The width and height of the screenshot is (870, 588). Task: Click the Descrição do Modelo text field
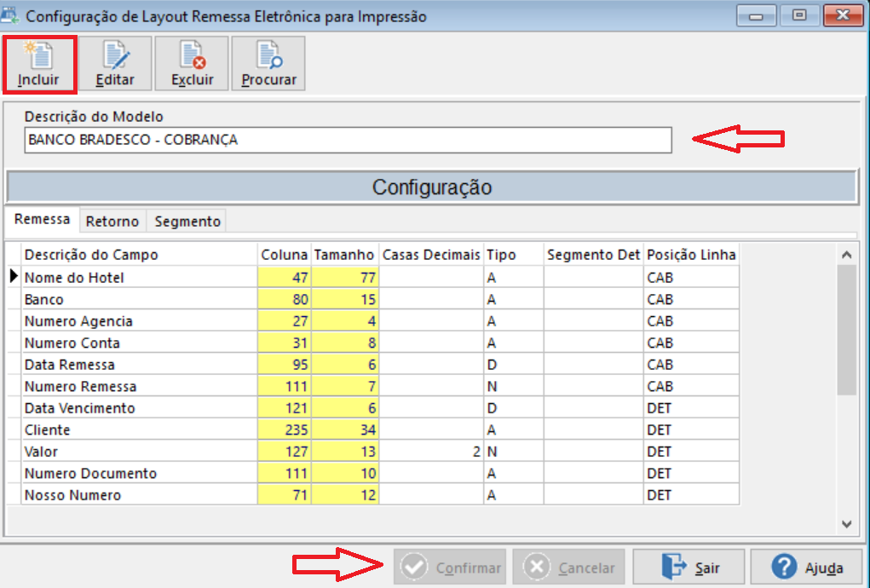(x=341, y=139)
